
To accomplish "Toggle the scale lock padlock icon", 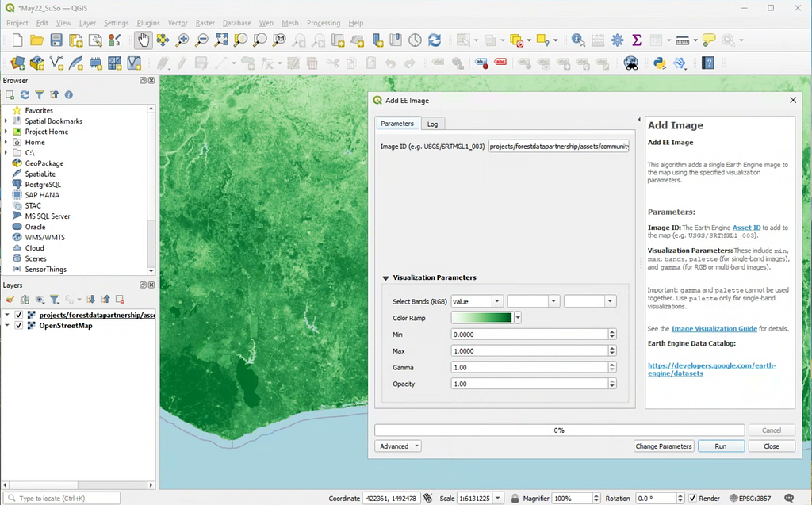I will coord(515,499).
